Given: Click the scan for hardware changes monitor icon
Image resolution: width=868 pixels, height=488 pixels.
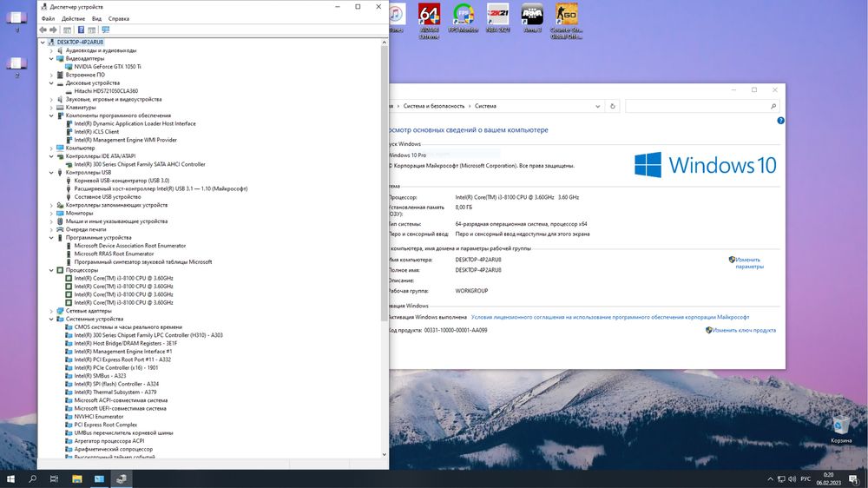Looking at the screenshot, I should click(105, 30).
